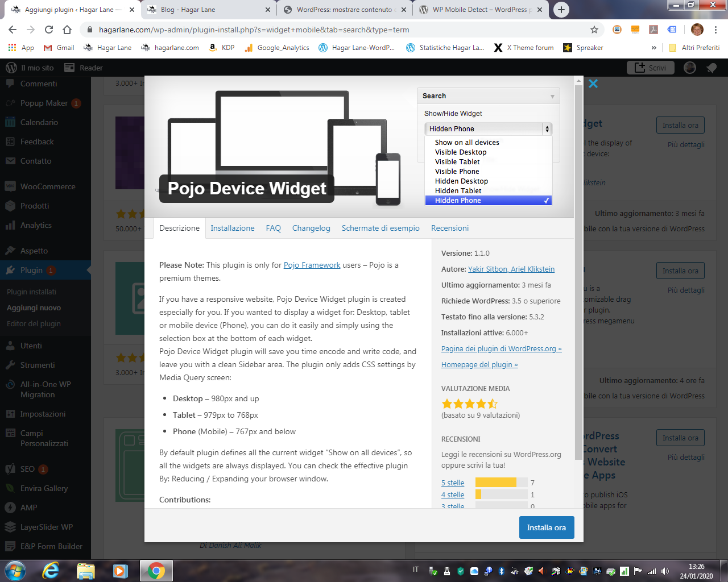Image resolution: width=728 pixels, height=582 pixels.
Task: Switch to the Blog - Hagar Lane tab
Action: coord(208,10)
